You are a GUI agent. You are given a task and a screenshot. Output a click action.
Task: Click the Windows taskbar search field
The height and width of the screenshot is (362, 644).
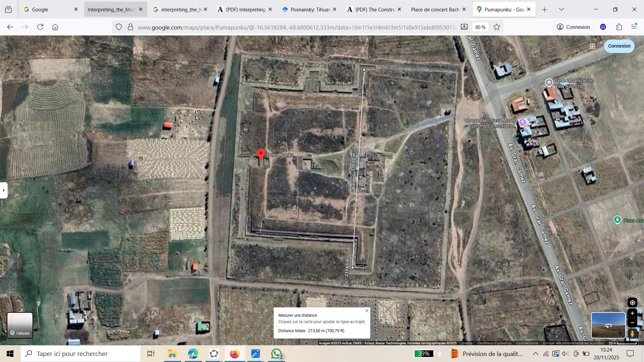[x=80, y=354]
